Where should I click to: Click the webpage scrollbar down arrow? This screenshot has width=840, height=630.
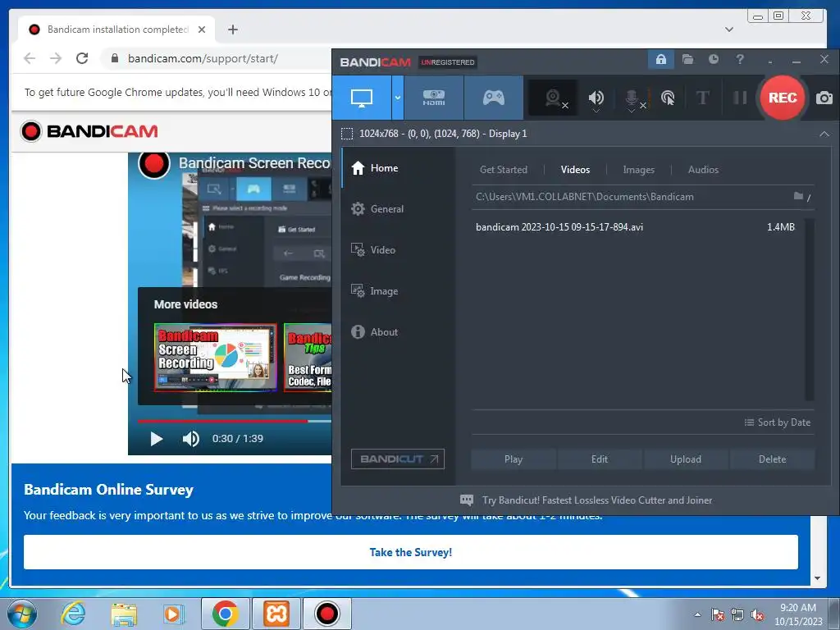point(817,578)
